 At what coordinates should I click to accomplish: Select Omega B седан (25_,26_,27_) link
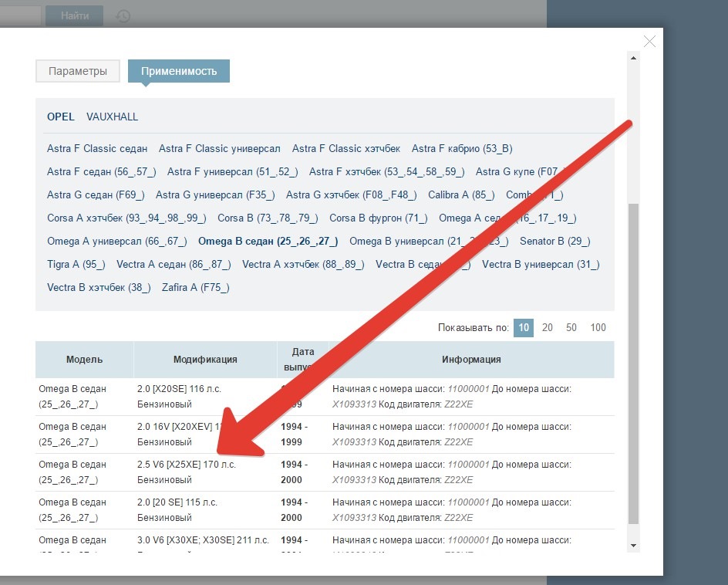coord(268,241)
